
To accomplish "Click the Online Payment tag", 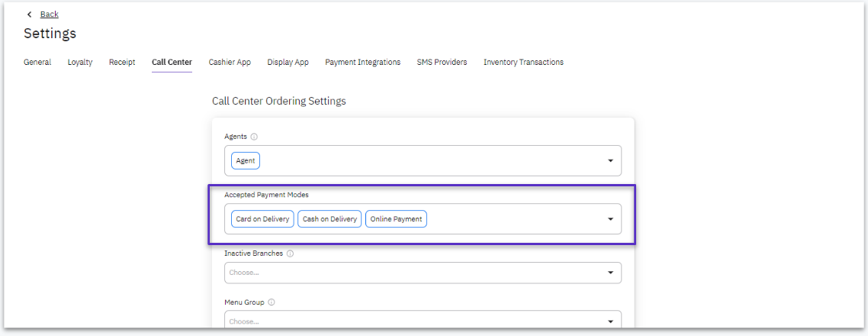I will click(x=397, y=219).
